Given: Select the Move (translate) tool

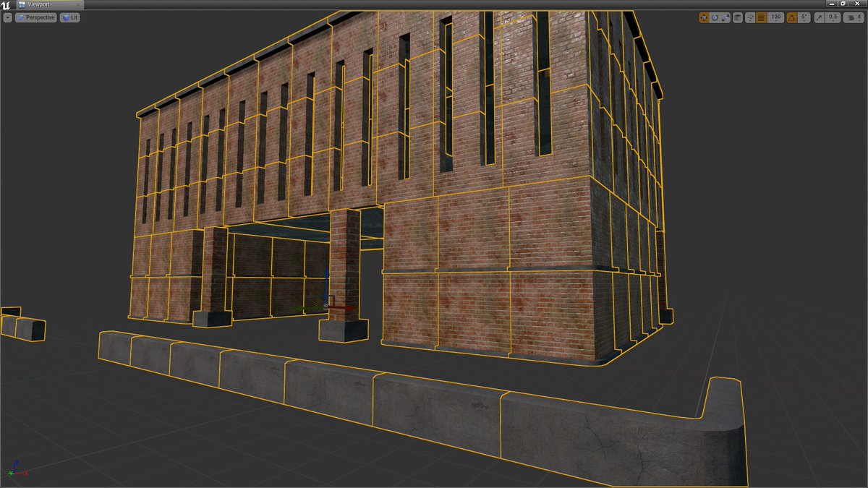Looking at the screenshot, I should click(704, 17).
